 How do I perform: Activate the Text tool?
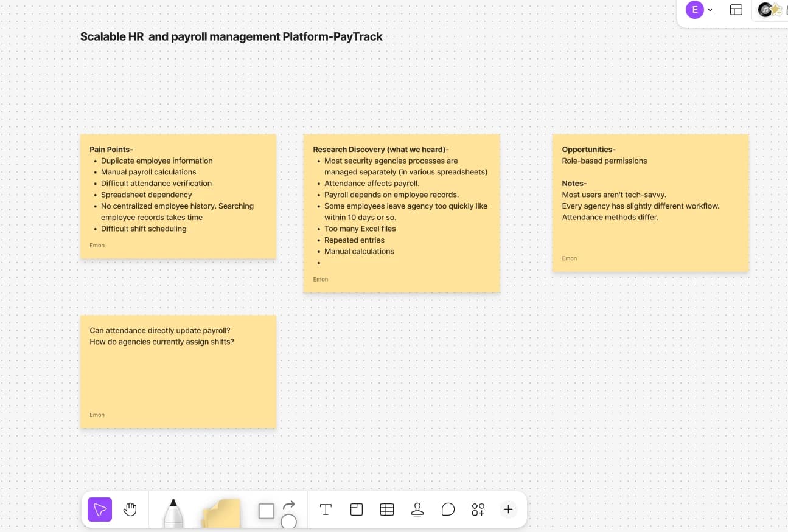326,510
